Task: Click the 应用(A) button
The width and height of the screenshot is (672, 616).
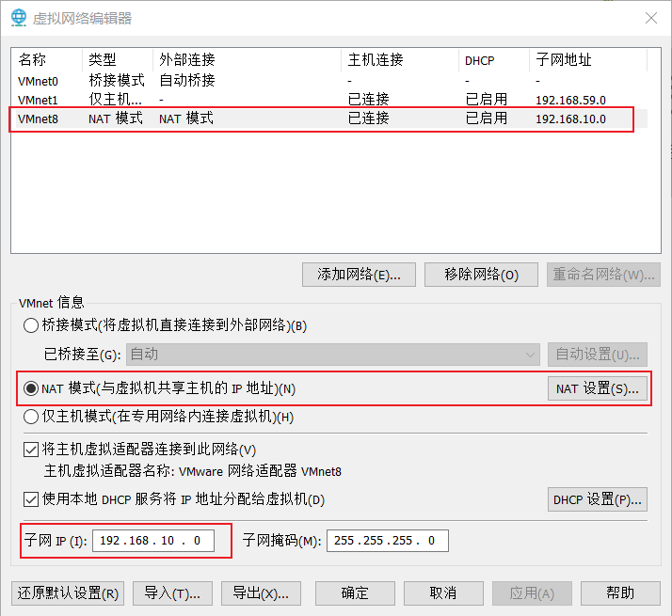Action: [x=532, y=593]
